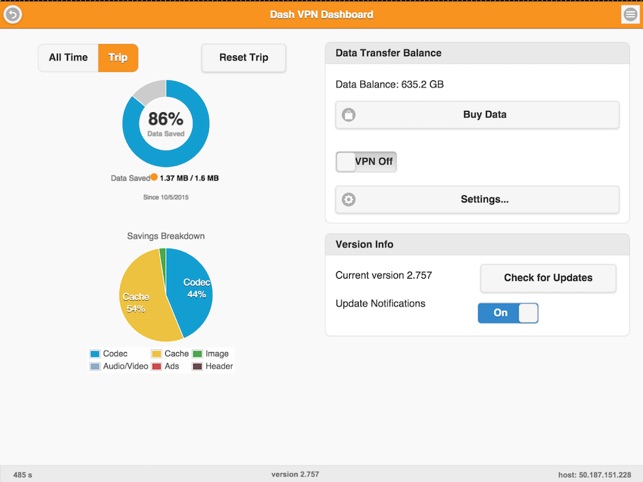
Task: Open Settings... button
Action: [x=477, y=199]
